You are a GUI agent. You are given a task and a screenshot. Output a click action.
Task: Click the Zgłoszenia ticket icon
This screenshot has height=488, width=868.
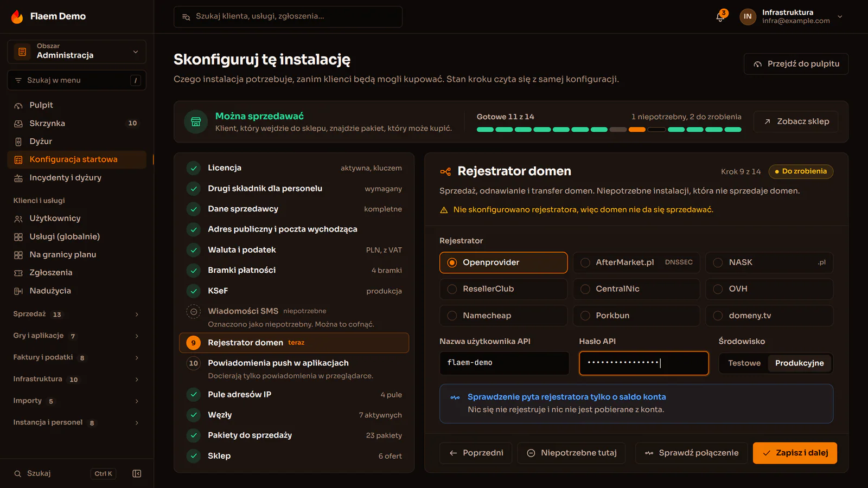pyautogui.click(x=18, y=273)
